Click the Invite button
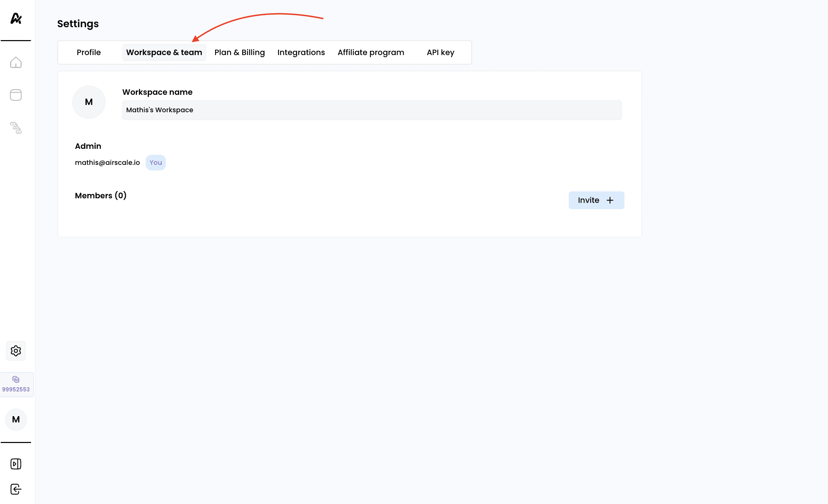This screenshot has height=504, width=828. [596, 200]
